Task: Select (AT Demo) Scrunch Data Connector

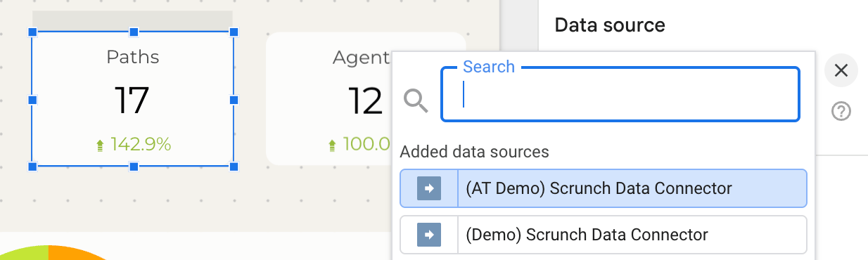Action: click(x=604, y=188)
